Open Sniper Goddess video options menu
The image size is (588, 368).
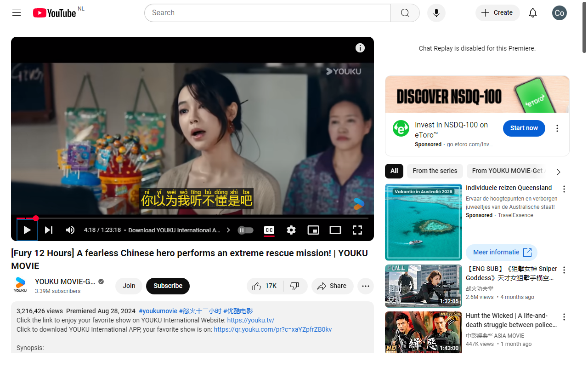pyautogui.click(x=564, y=270)
